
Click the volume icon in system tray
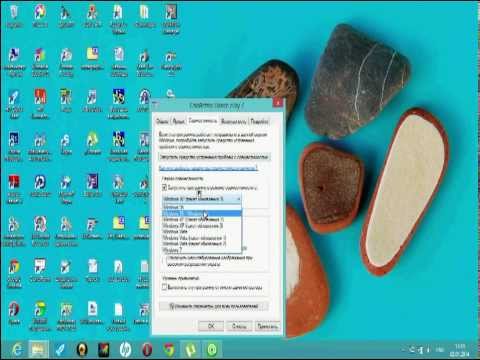[428, 350]
